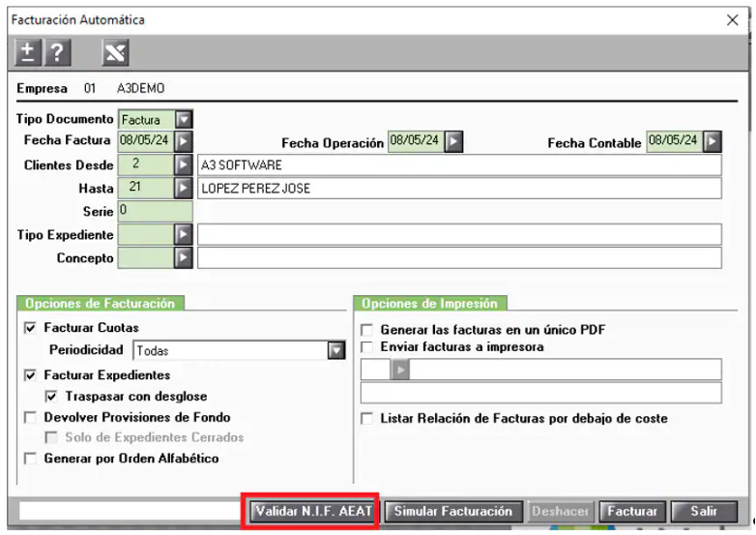Image resolution: width=756 pixels, height=535 pixels.
Task: Click Simular Facturación button
Action: click(x=453, y=512)
